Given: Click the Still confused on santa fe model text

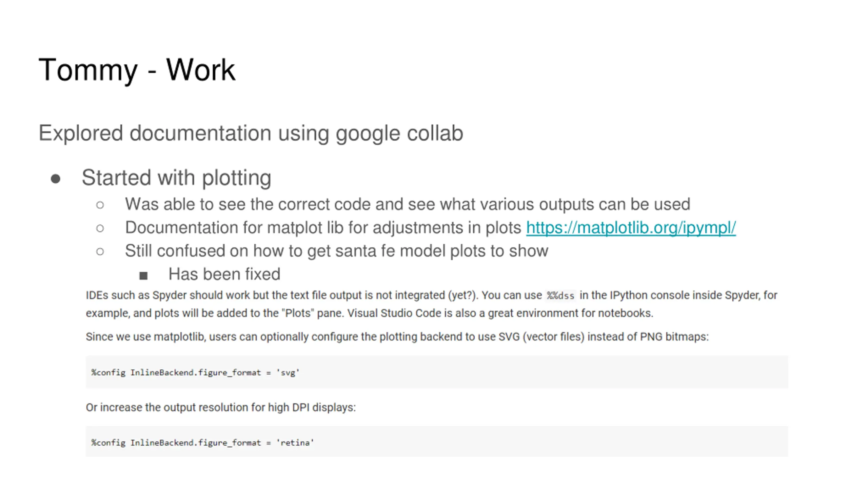Looking at the screenshot, I should [336, 251].
